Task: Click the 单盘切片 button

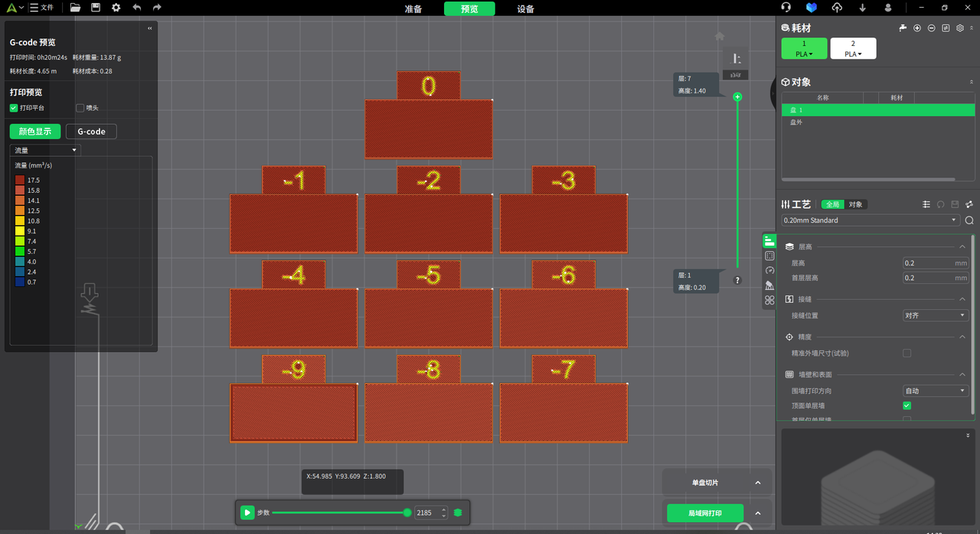Action: point(705,483)
